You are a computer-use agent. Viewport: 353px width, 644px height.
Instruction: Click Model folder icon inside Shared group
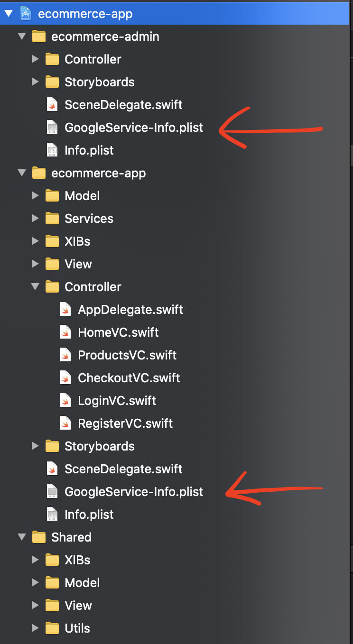point(52,582)
